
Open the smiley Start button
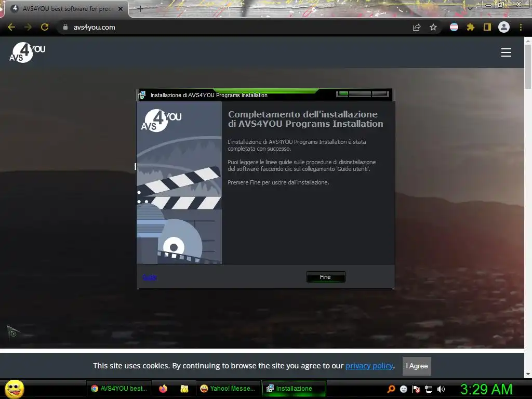(x=14, y=389)
